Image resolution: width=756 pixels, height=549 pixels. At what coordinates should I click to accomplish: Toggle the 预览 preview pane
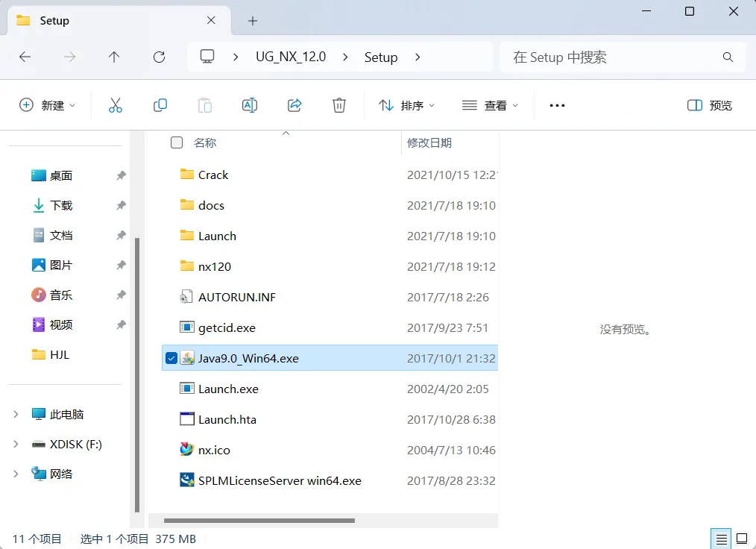coord(710,105)
